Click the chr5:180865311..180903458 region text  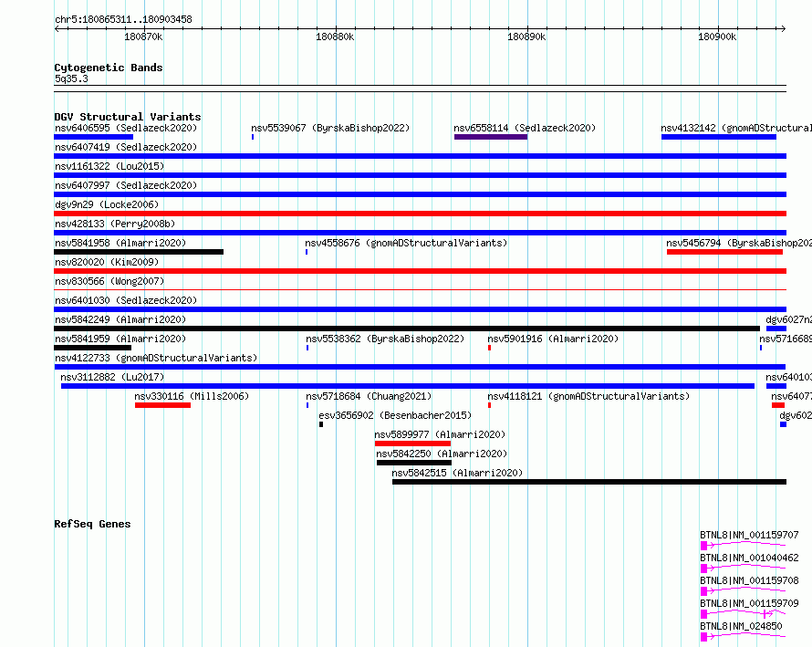pyautogui.click(x=123, y=20)
